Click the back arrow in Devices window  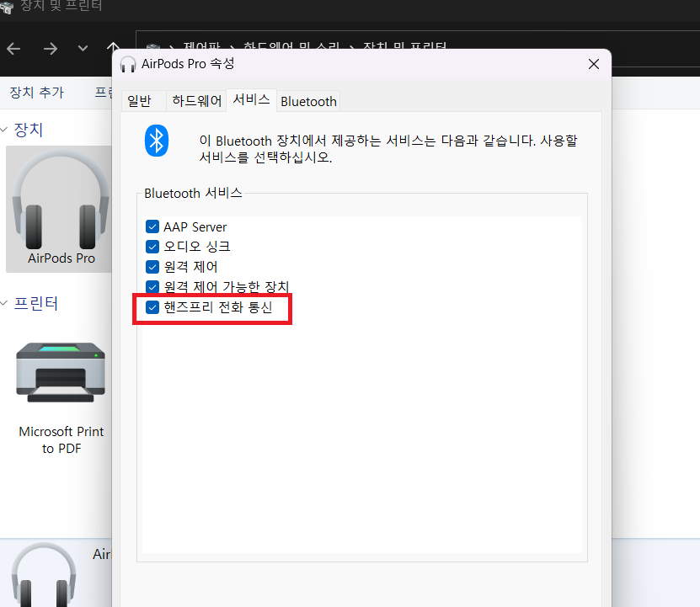[x=13, y=48]
